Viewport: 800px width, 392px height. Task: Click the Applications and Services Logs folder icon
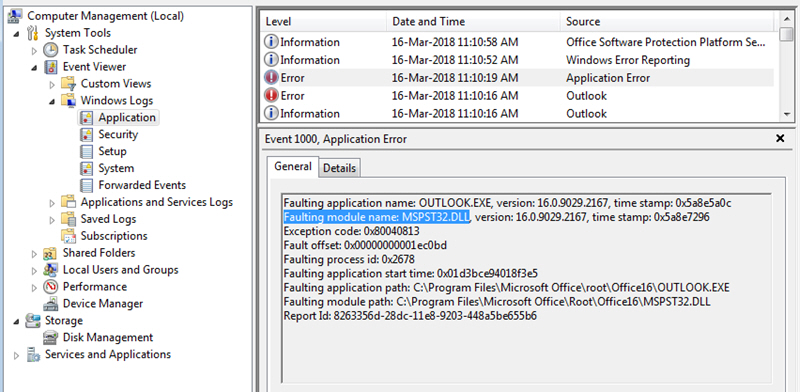pyautogui.click(x=69, y=202)
